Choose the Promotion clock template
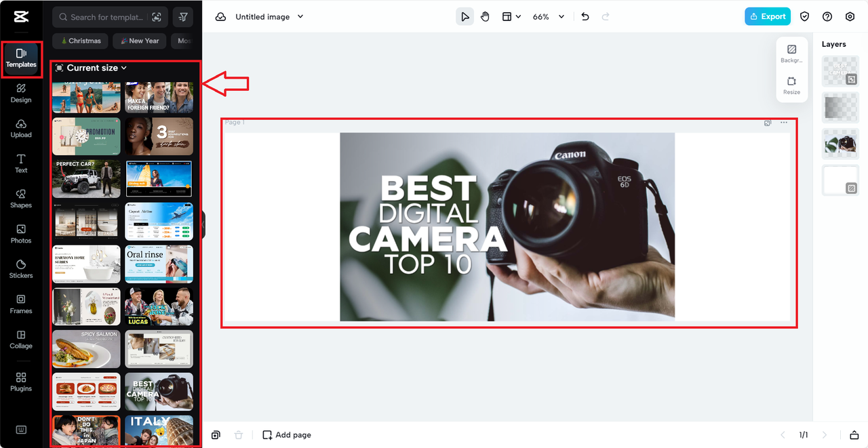This screenshot has width=868, height=448. pos(86,136)
